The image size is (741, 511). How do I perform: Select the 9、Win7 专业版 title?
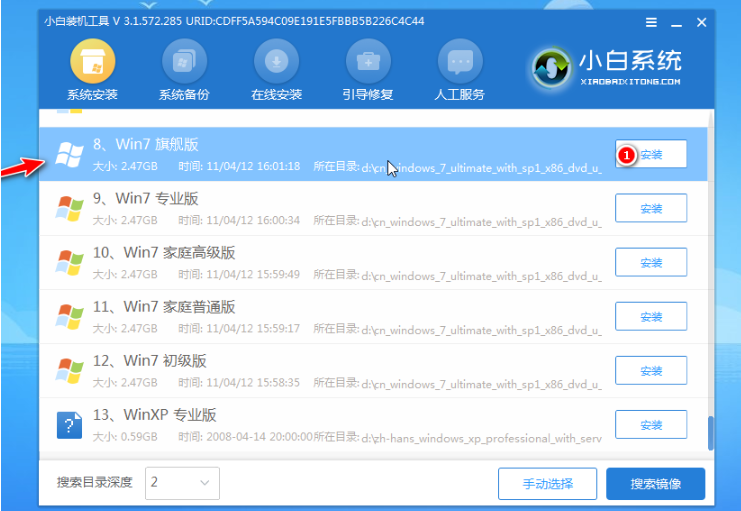click(x=146, y=199)
